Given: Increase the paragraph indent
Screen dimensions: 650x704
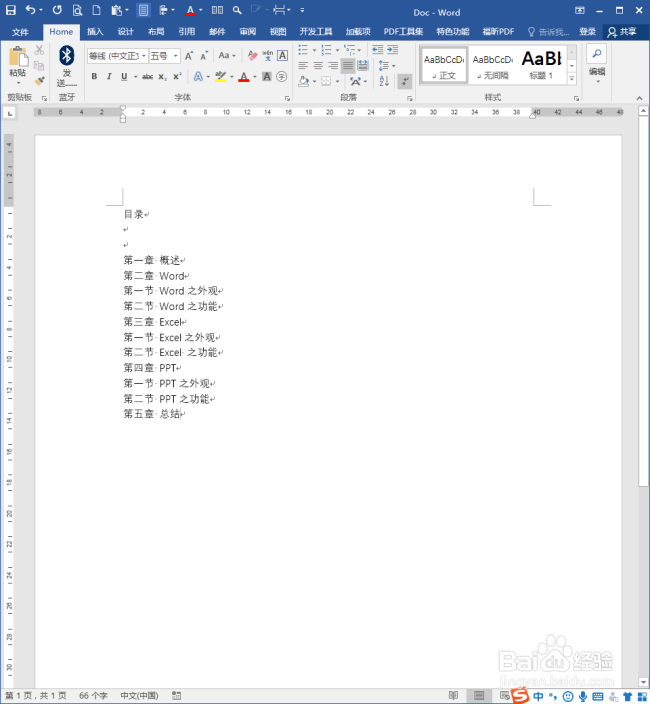Looking at the screenshot, I should coord(393,49).
